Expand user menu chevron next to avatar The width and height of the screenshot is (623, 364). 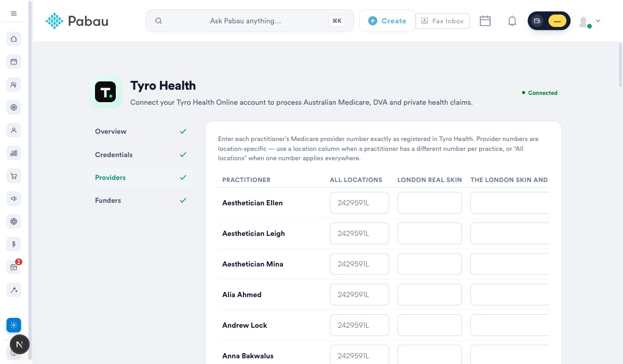598,21
